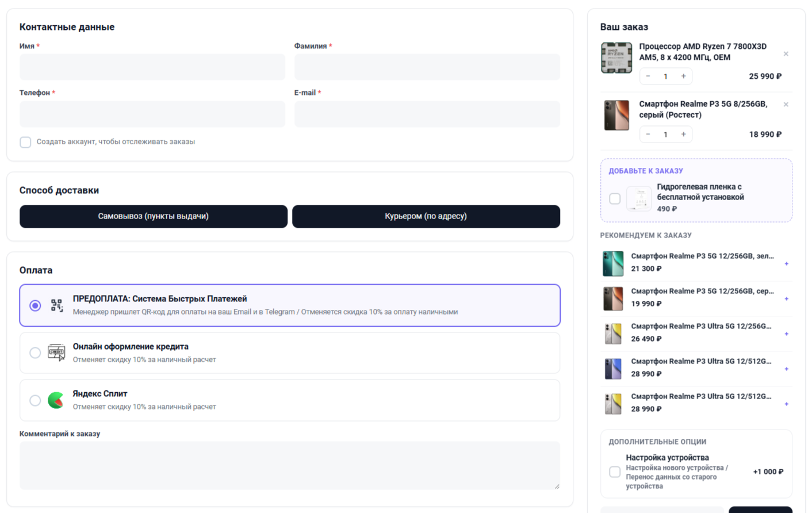812x513 pixels.
Task: Click the Менеджер пришлет QR-код description text
Action: (265, 312)
